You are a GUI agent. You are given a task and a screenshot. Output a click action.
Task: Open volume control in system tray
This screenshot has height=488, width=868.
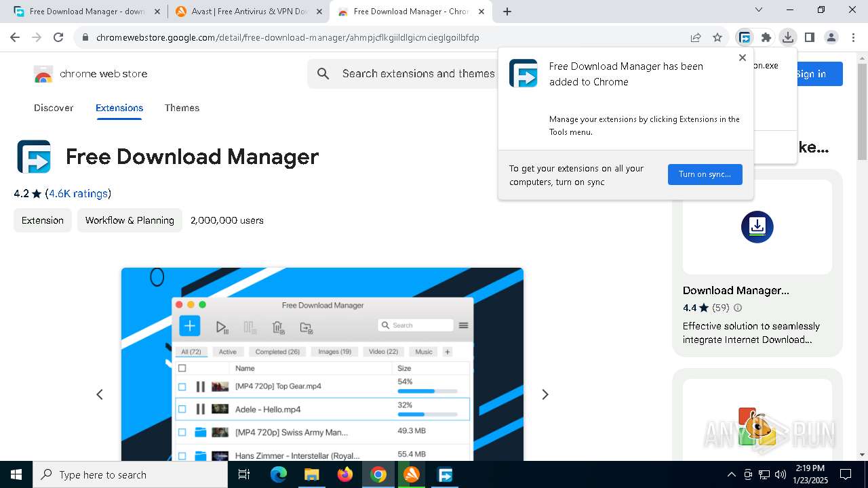[781, 474]
